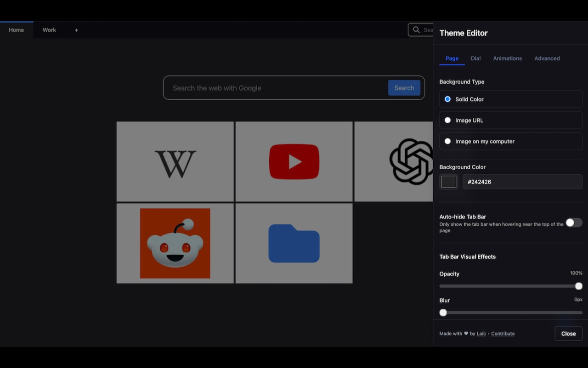
Task: Open the Contribute link
Action: point(503,334)
